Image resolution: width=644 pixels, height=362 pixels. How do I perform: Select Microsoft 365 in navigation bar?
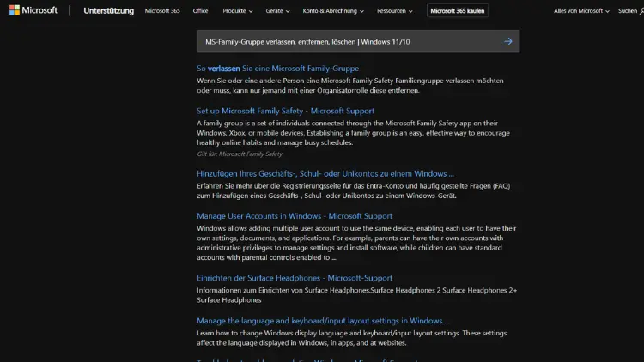[162, 11]
